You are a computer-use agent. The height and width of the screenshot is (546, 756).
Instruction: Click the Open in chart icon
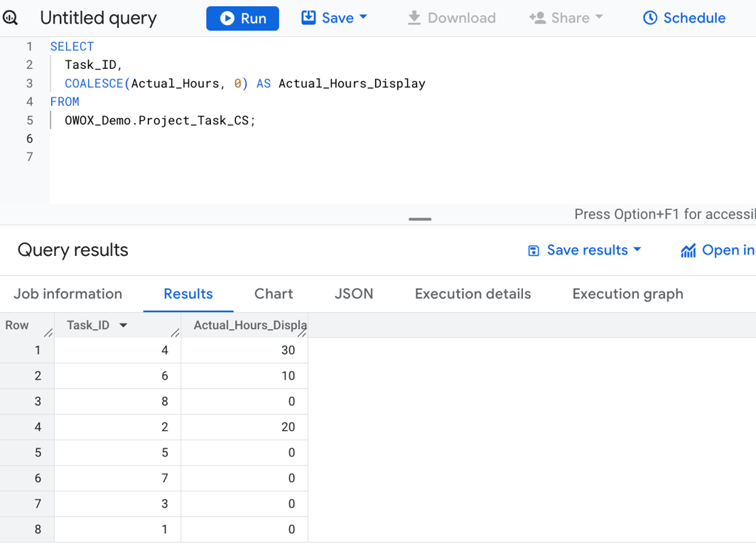coord(688,250)
